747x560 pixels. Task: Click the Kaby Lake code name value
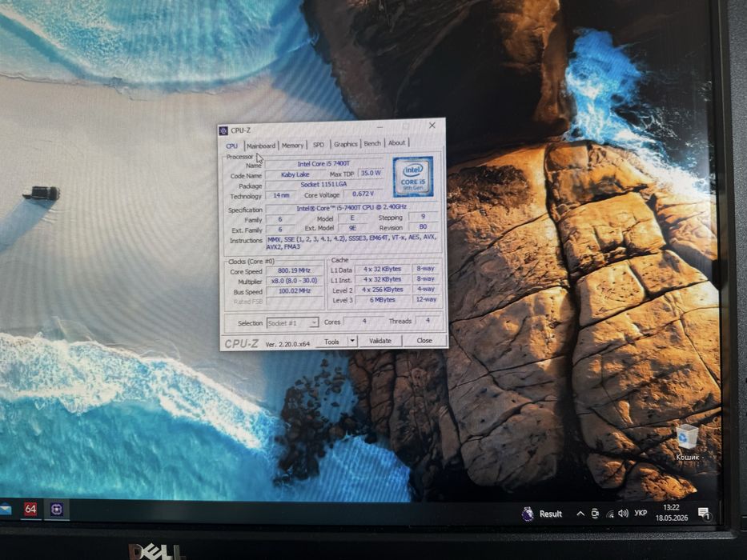[295, 174]
